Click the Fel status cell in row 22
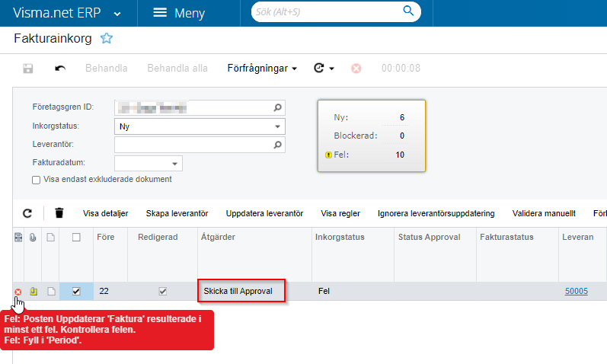Image resolution: width=607 pixels, height=364 pixels. pos(353,291)
